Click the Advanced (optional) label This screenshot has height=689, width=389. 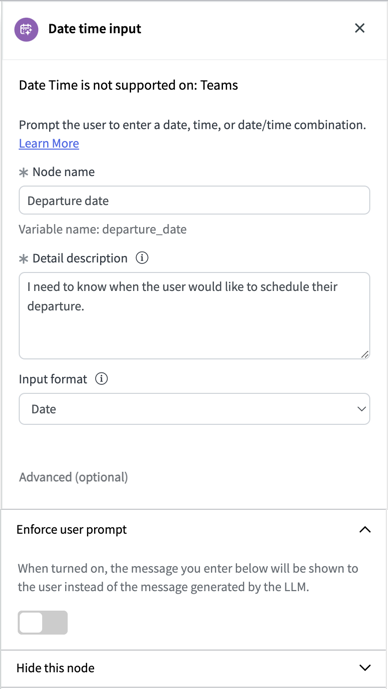click(x=73, y=477)
